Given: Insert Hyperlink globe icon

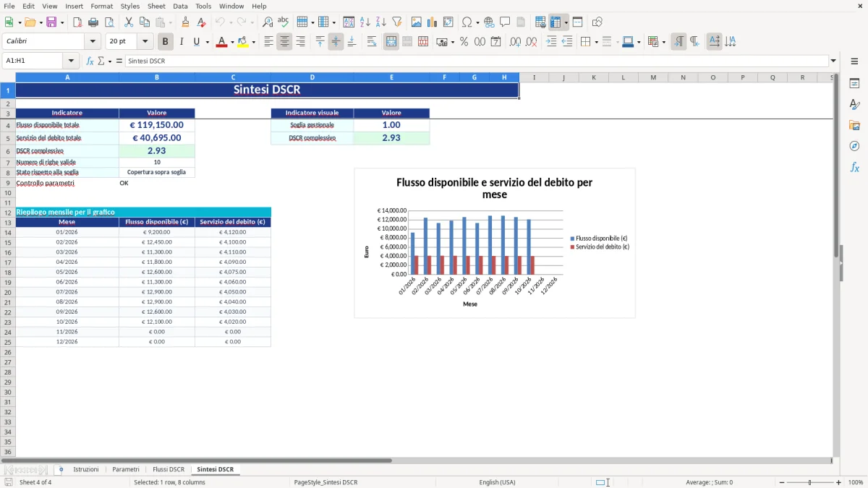Looking at the screenshot, I should tap(489, 22).
